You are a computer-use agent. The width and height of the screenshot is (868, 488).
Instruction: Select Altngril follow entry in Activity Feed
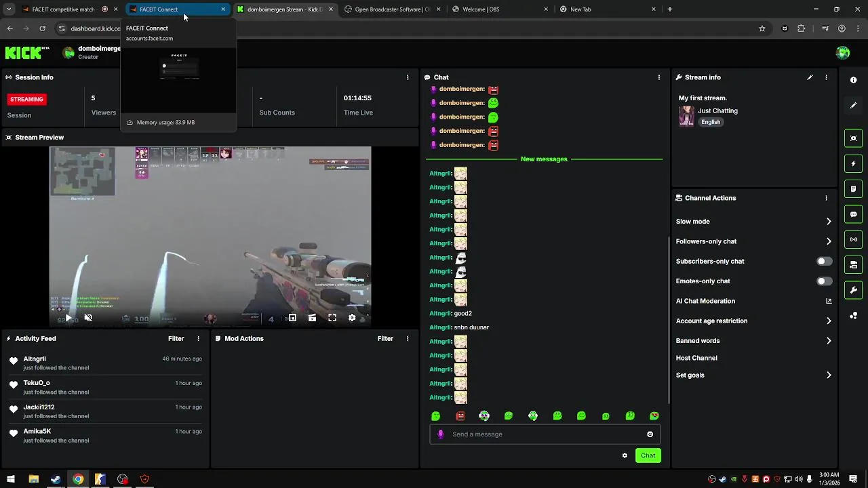pos(106,363)
